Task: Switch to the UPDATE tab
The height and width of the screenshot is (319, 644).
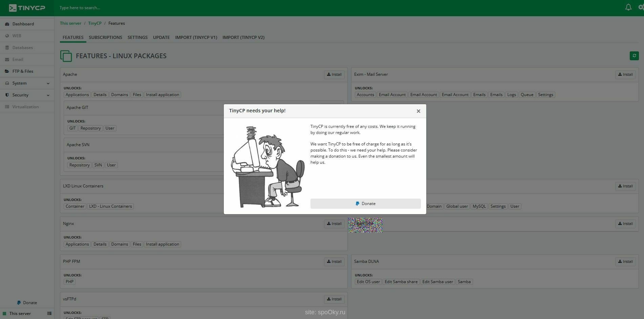Action: click(x=161, y=38)
